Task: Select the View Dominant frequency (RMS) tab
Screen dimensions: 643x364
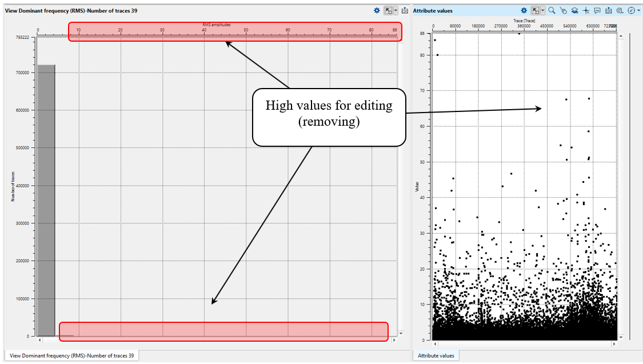Action: [71, 355]
